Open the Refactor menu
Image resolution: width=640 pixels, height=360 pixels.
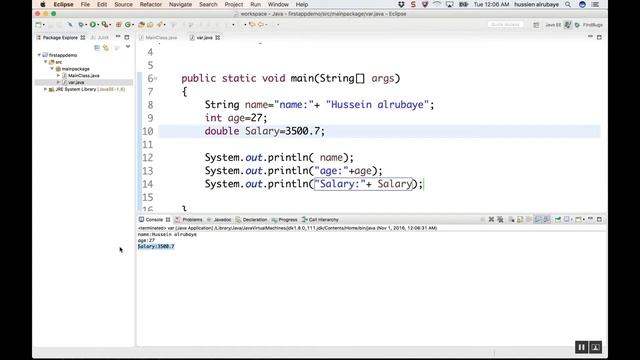click(151, 4)
